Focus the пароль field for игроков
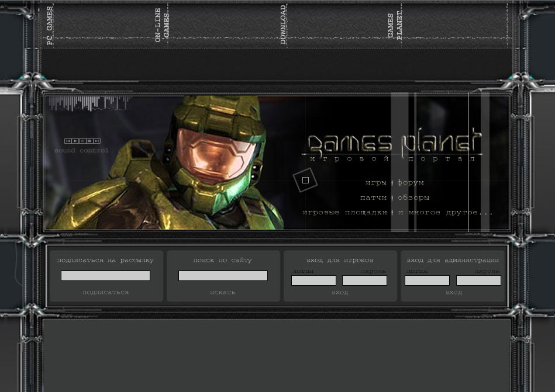The image size is (555, 392). click(364, 280)
